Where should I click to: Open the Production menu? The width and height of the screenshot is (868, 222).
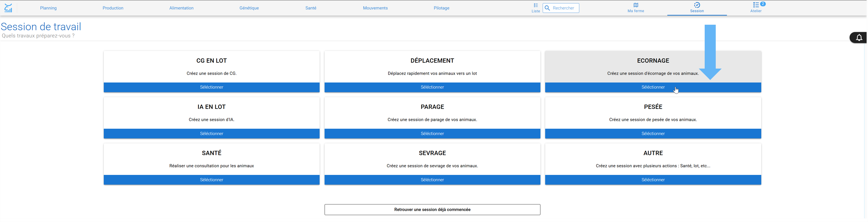pyautogui.click(x=113, y=8)
